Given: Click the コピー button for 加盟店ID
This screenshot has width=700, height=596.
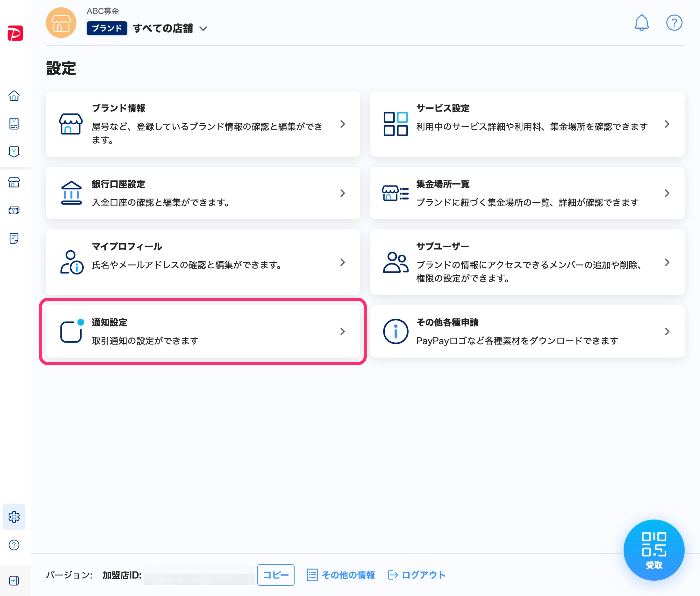Looking at the screenshot, I should click(x=275, y=575).
